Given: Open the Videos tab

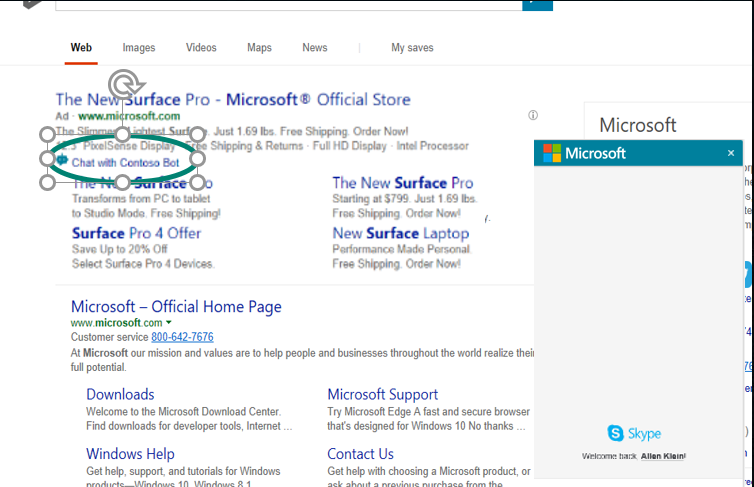Looking at the screenshot, I should (x=201, y=48).
